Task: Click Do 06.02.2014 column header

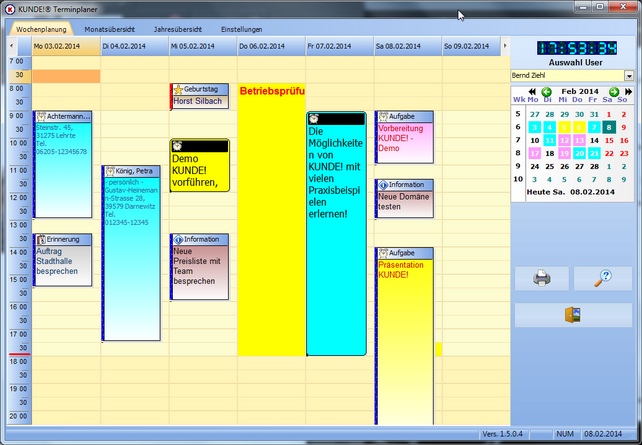Action: [x=271, y=46]
